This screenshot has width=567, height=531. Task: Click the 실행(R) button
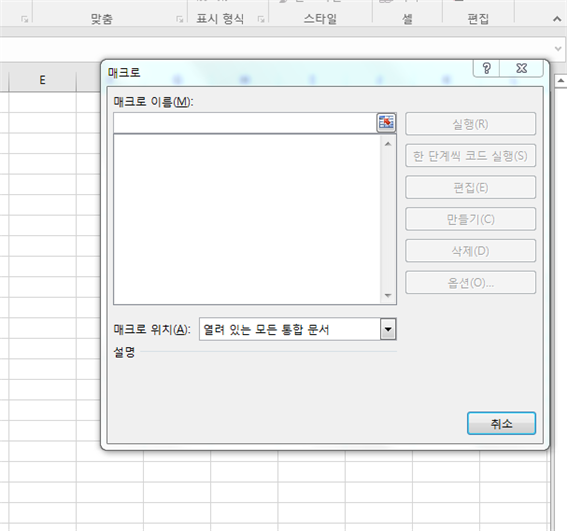[x=470, y=124]
